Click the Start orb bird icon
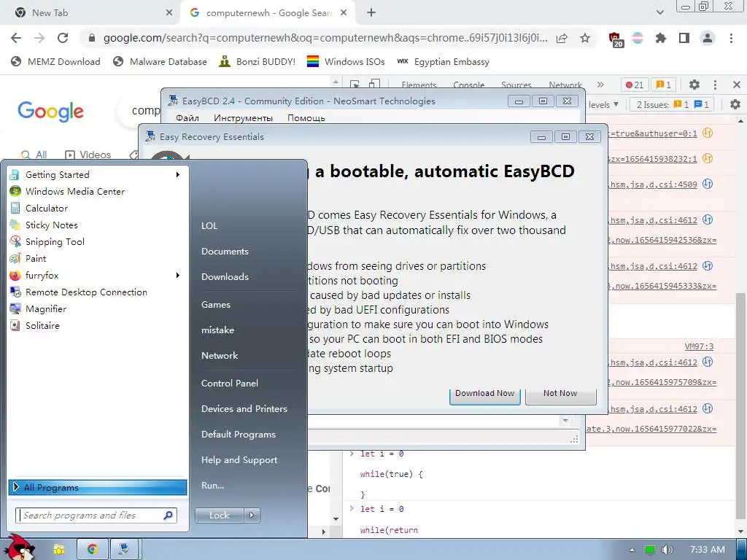Image resolution: width=747 pixels, height=560 pixels. point(20,548)
